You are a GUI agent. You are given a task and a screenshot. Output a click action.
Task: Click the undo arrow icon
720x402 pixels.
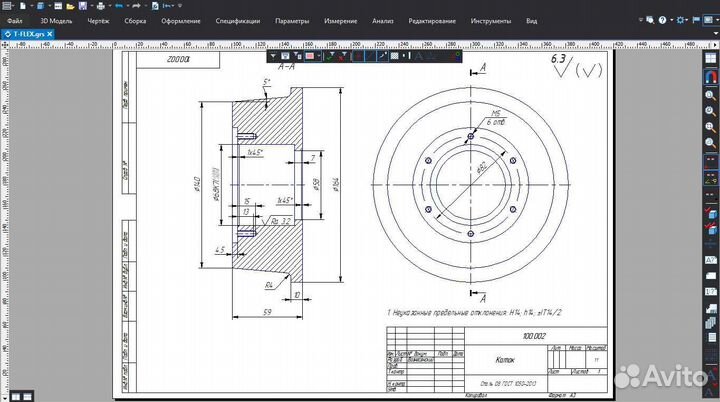click(119, 6)
